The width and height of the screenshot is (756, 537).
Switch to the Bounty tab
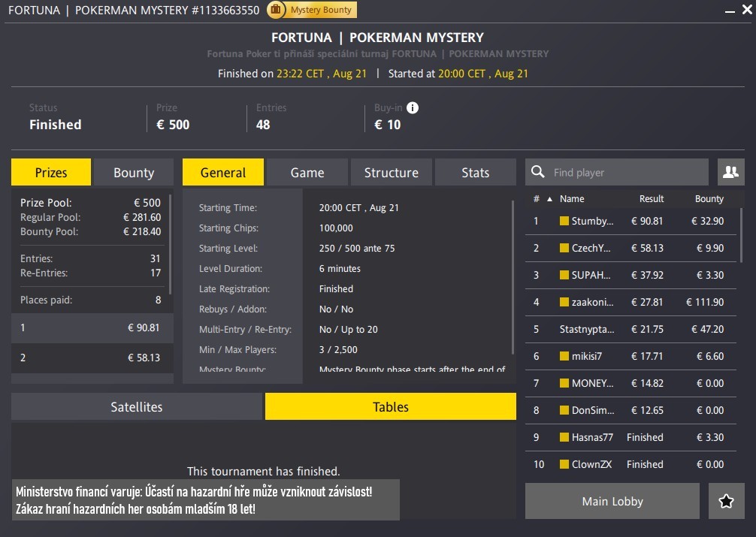point(134,172)
